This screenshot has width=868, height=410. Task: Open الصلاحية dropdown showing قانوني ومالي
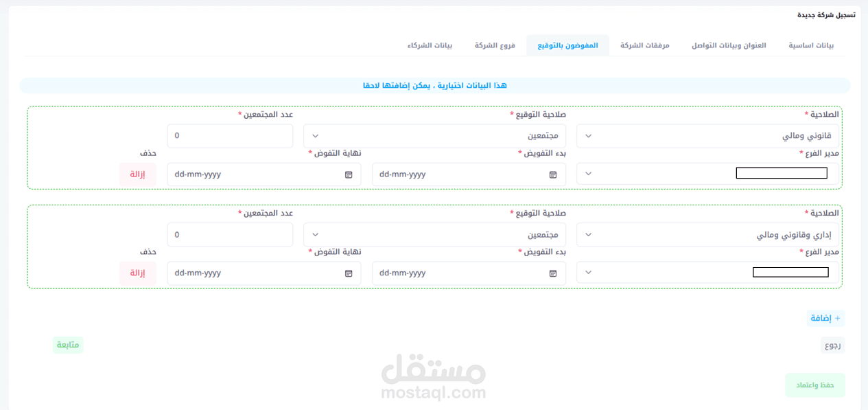point(707,136)
